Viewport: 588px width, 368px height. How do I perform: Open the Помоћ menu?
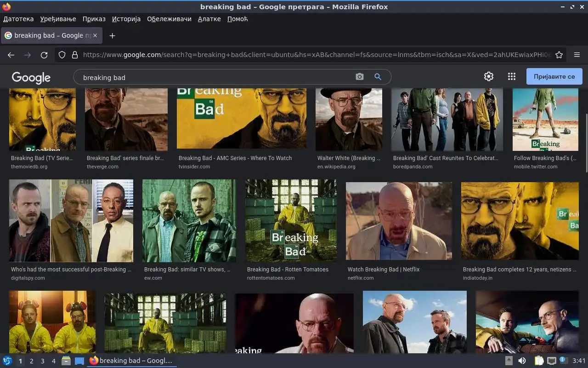coord(237,19)
